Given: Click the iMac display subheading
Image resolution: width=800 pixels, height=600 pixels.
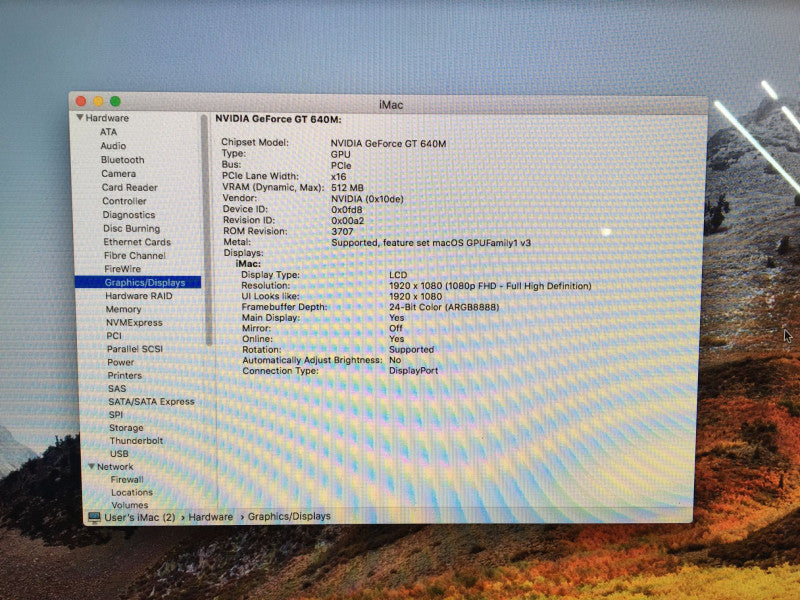Looking at the screenshot, I should (248, 264).
